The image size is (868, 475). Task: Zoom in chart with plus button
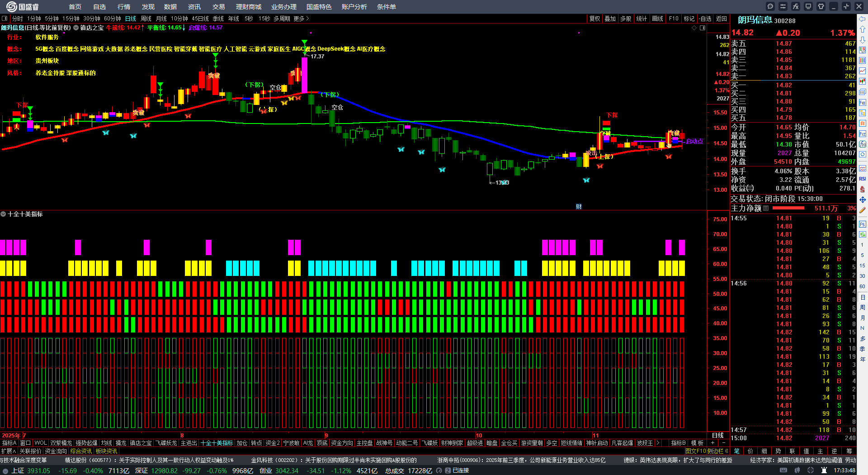tap(713, 443)
